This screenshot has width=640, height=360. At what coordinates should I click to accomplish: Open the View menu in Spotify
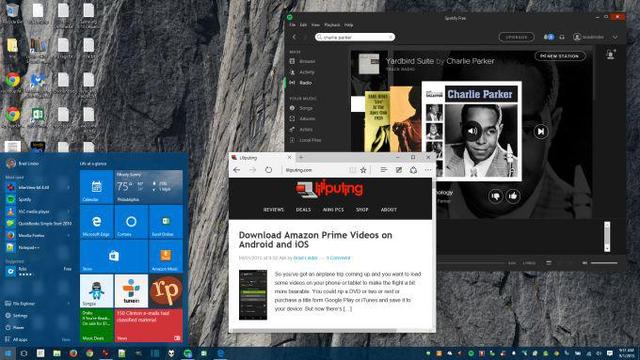(316, 25)
